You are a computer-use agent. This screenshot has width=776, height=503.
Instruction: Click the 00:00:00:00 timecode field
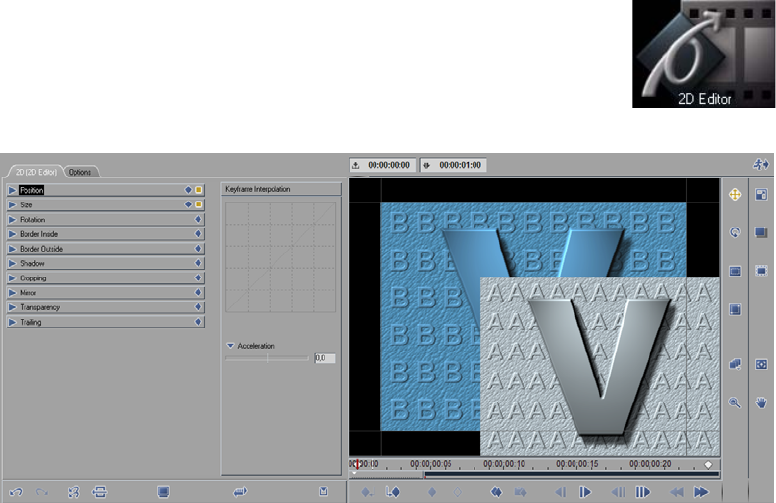(388, 165)
